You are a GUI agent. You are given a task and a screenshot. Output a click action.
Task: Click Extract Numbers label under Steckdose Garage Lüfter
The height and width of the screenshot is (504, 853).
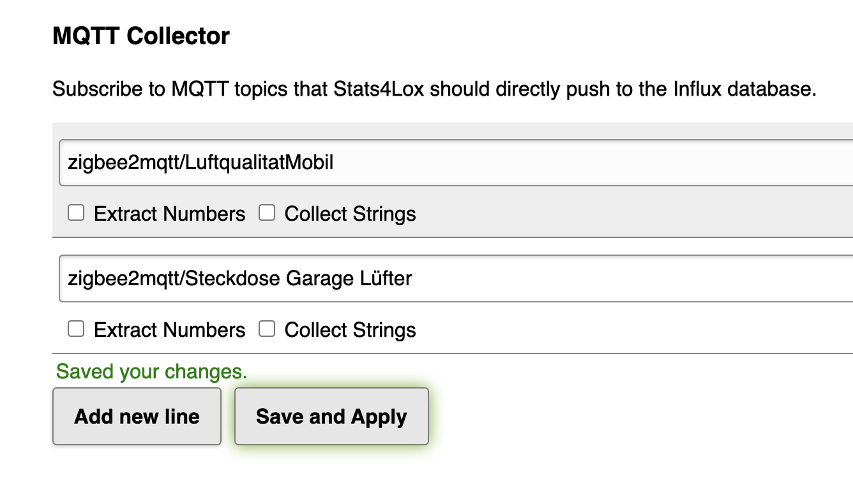[169, 330]
